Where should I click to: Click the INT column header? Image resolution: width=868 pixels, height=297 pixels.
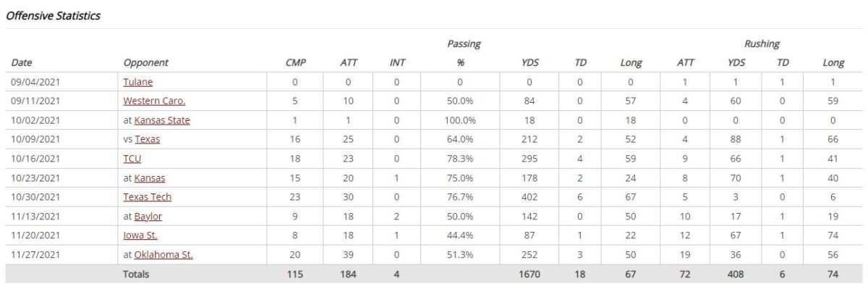coord(397,63)
